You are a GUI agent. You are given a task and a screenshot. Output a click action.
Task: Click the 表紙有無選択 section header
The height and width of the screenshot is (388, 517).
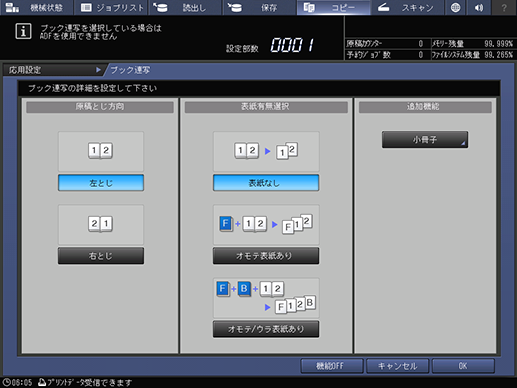[266, 107]
